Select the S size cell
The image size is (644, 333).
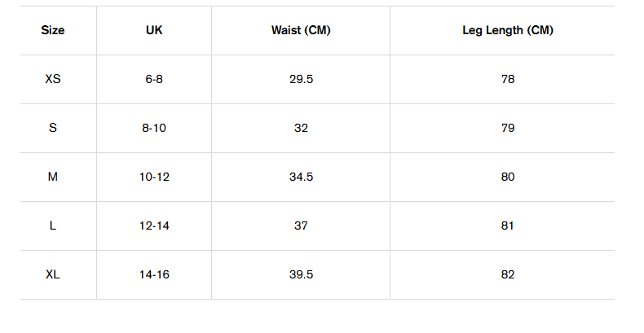(x=53, y=128)
